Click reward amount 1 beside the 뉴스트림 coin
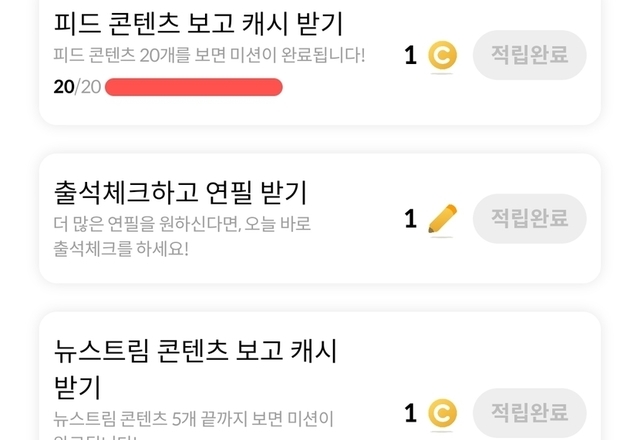640x440 pixels. point(410,413)
